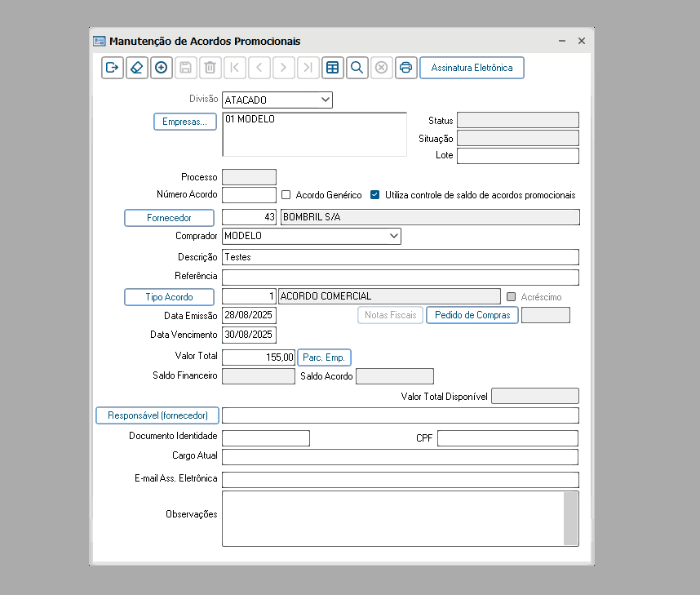This screenshot has width=700, height=595.
Task: Open the table grid view icon
Action: pyautogui.click(x=333, y=68)
